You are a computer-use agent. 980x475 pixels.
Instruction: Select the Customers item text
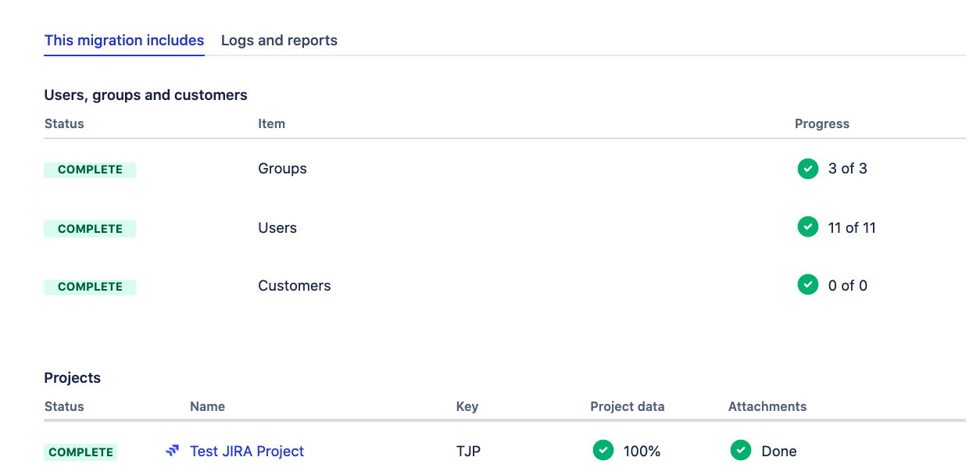(x=295, y=286)
